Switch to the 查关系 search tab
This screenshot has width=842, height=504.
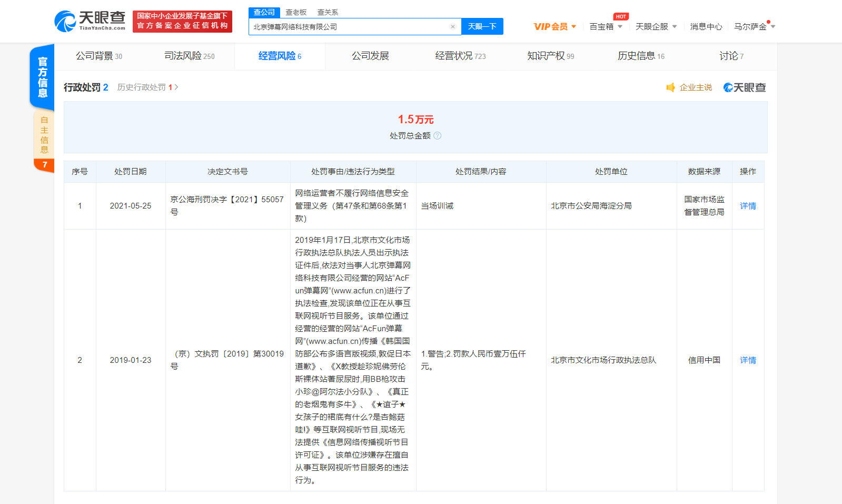pos(328,13)
